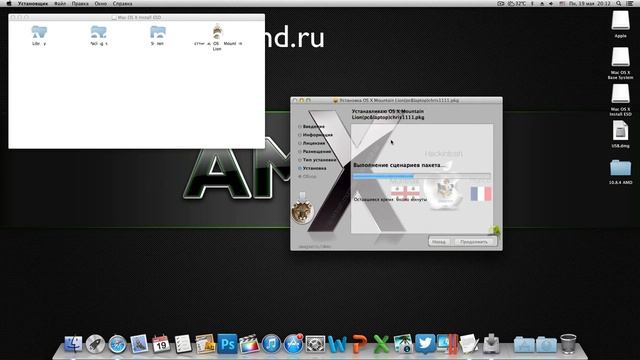Open Установщик application menu
The image size is (640, 360).
coord(32,3)
